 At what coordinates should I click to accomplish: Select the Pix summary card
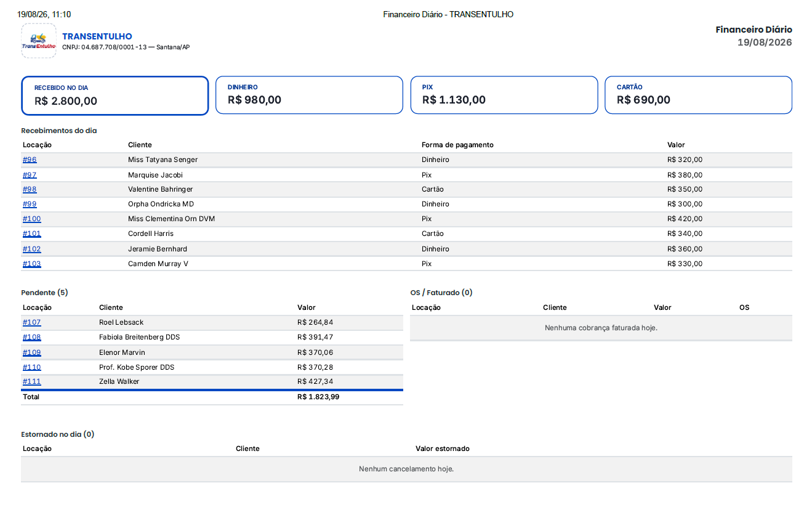(504, 95)
